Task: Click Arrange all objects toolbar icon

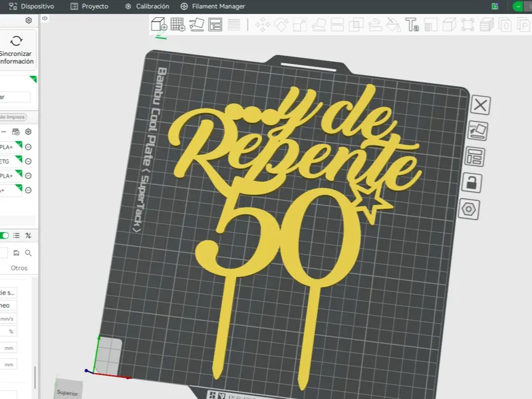Action: click(x=215, y=25)
